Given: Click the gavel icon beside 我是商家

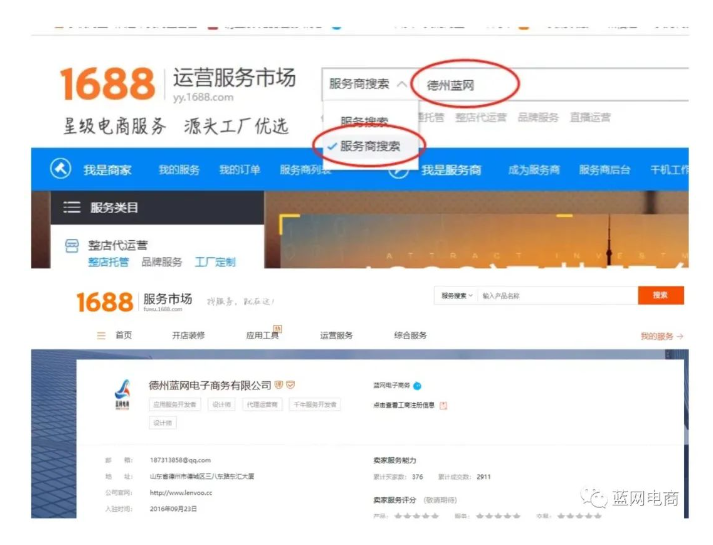Looking at the screenshot, I should pyautogui.click(x=62, y=169).
